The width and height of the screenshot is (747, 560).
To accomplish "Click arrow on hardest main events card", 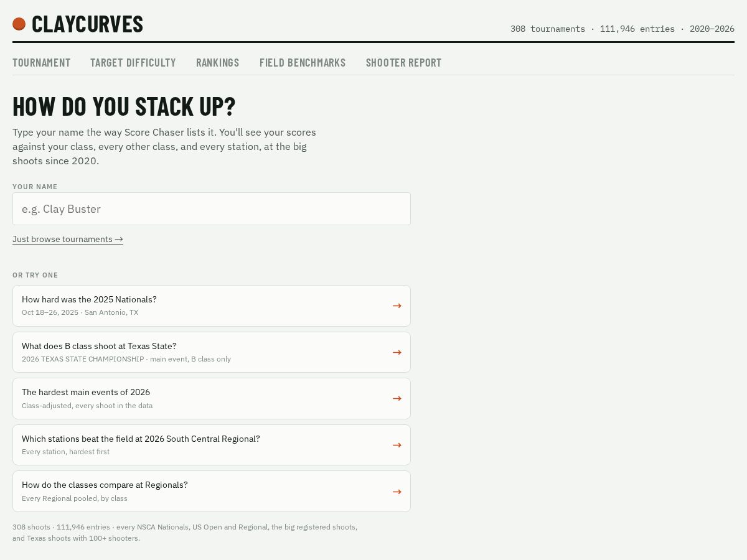I will (x=397, y=398).
